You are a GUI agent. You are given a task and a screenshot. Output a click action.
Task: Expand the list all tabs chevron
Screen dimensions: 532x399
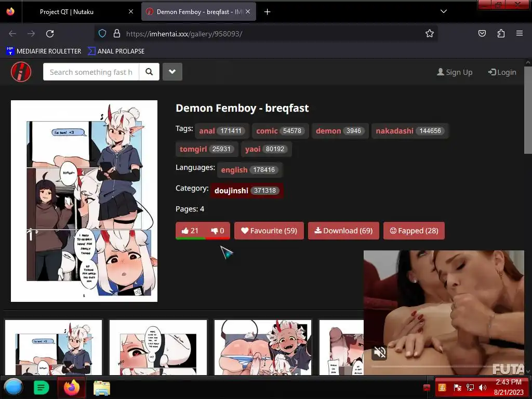click(444, 11)
